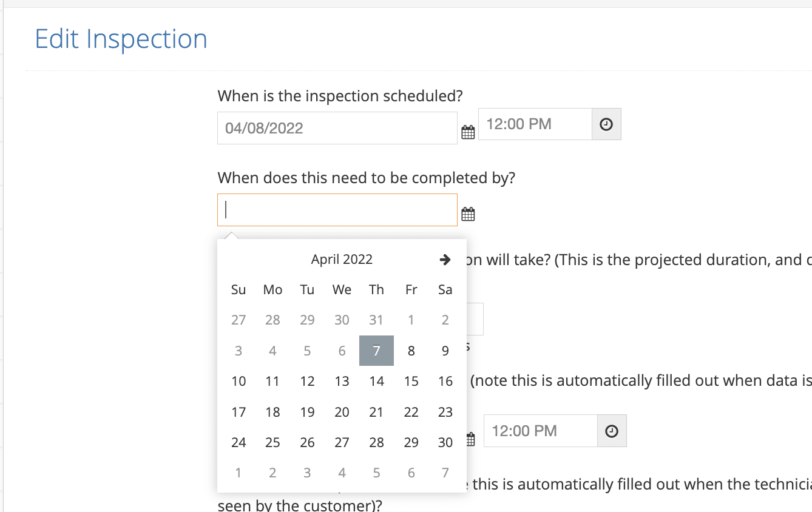
Task: Click the date field showing 04/08/2022
Action: [x=337, y=128]
